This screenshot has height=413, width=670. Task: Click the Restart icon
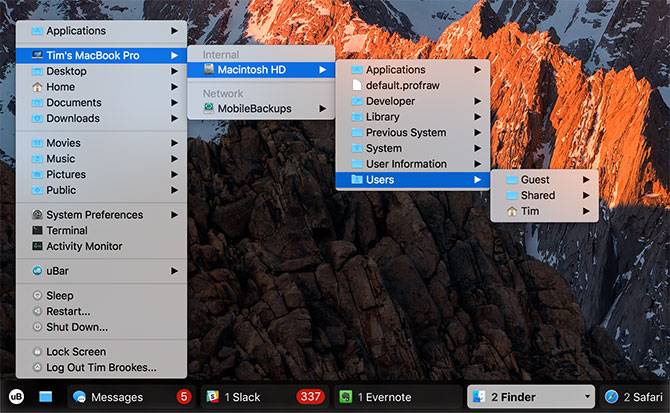37,311
